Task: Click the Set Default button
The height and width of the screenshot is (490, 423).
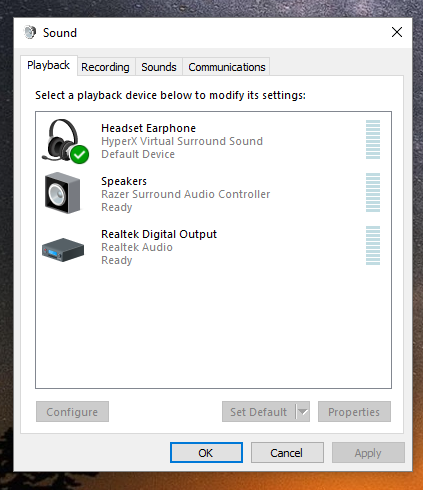Action: coord(259,412)
